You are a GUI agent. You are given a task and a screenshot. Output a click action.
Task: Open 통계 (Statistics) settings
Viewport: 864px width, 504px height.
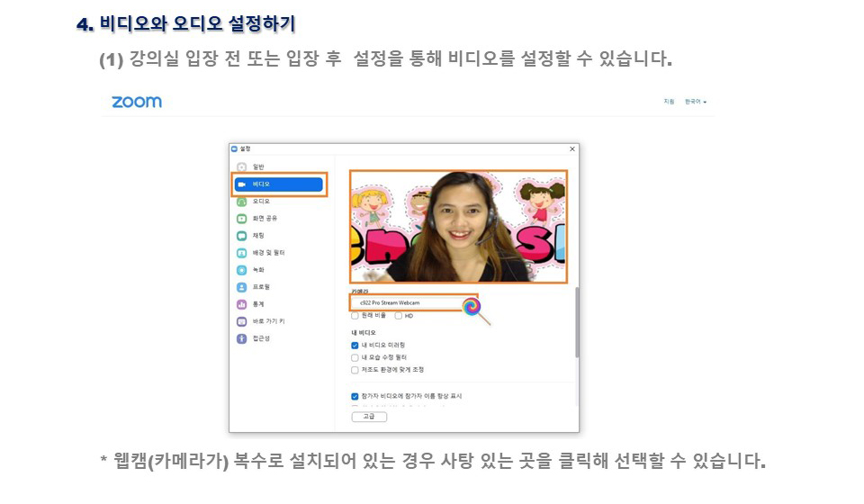[x=241, y=304]
